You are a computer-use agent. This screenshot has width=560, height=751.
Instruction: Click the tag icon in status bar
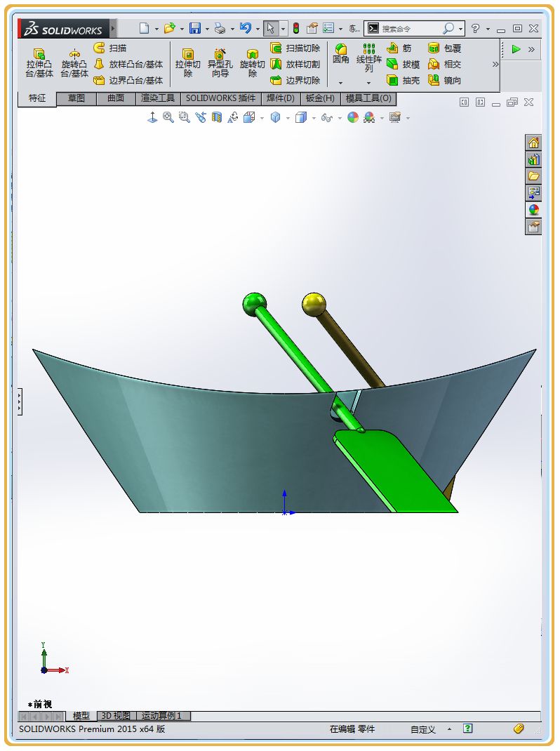click(x=519, y=729)
